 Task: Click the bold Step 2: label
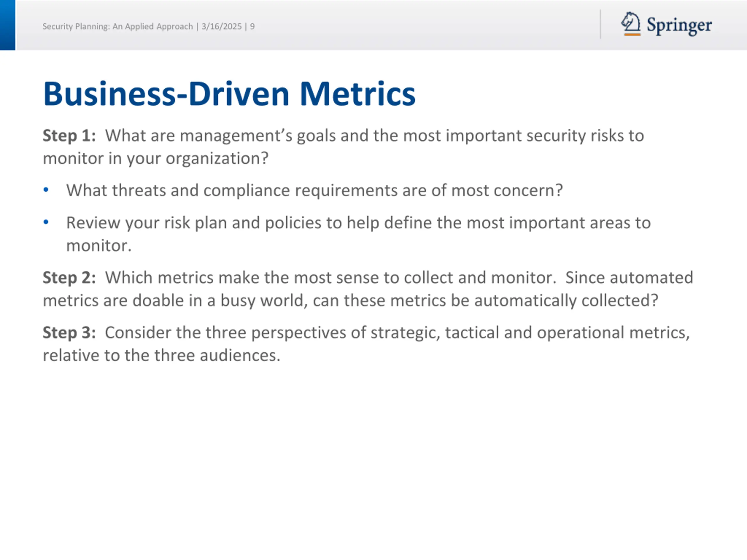[69, 278]
